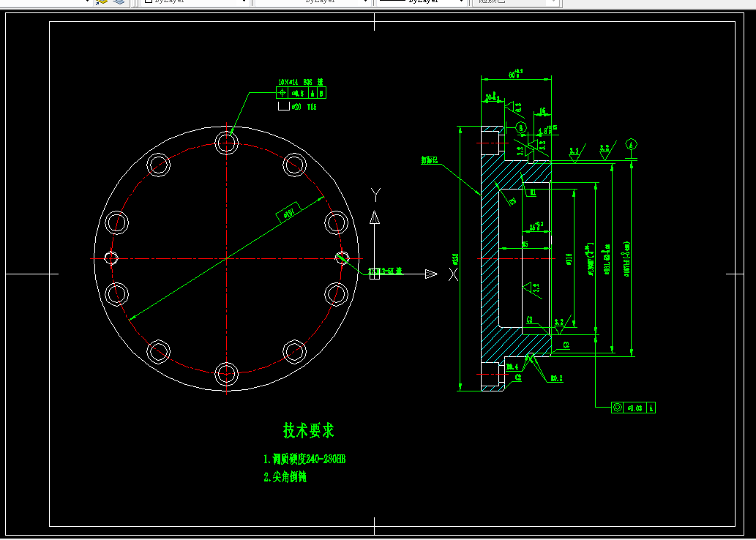Select the datum B circle symbol
The height and width of the screenshot is (540, 756).
point(521,128)
